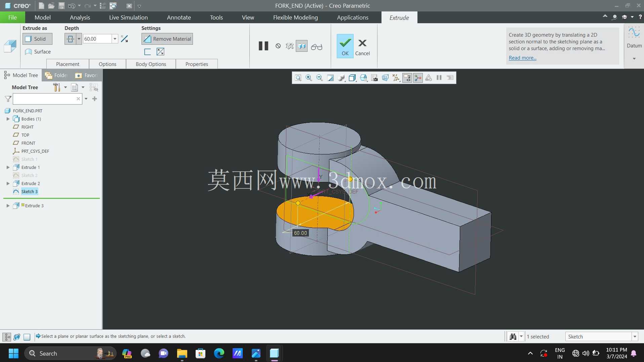Open the Placement panel tab
This screenshot has height=362, width=644.
pyautogui.click(x=68, y=64)
